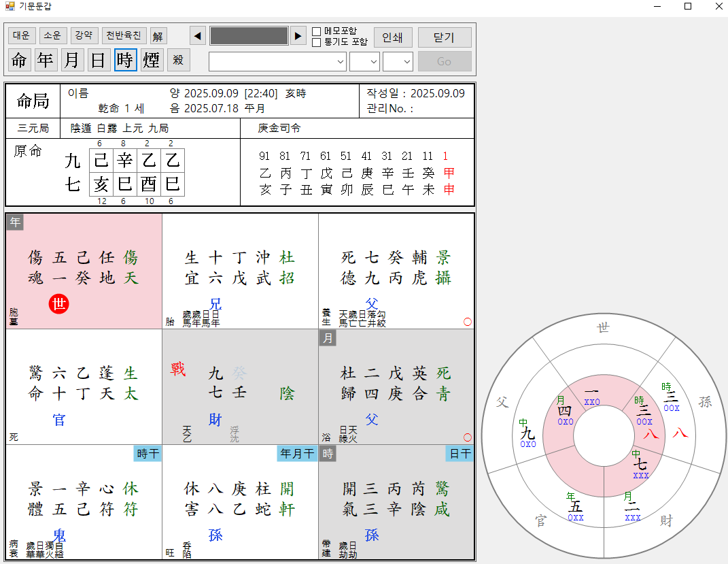Click the red 世 circle marker
The width and height of the screenshot is (728, 564).
pyautogui.click(x=59, y=304)
